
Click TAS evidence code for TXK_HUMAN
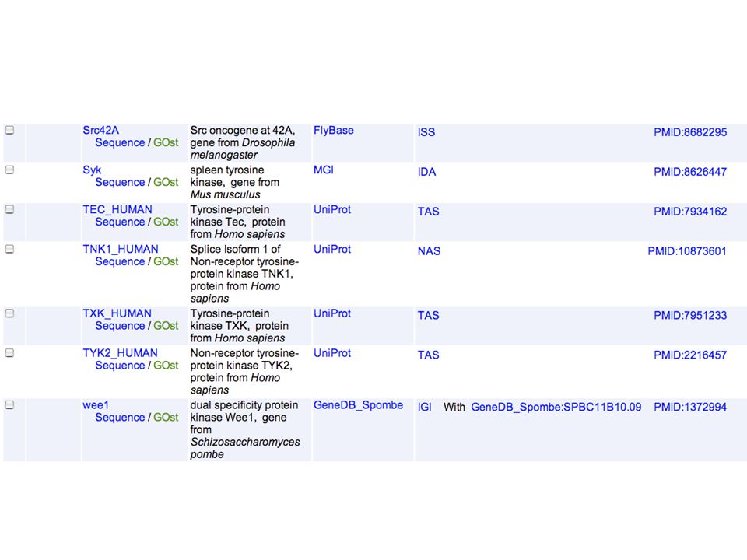tap(428, 315)
